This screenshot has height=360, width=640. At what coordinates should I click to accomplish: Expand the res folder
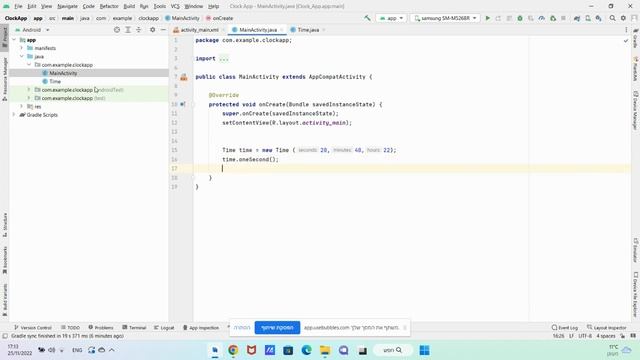(x=22, y=106)
